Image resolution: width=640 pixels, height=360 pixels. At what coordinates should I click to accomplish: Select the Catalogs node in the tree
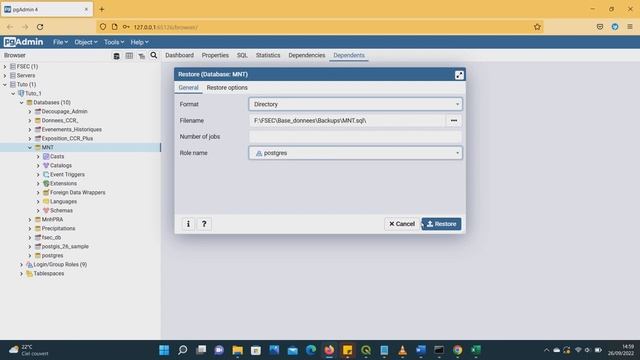(61, 165)
